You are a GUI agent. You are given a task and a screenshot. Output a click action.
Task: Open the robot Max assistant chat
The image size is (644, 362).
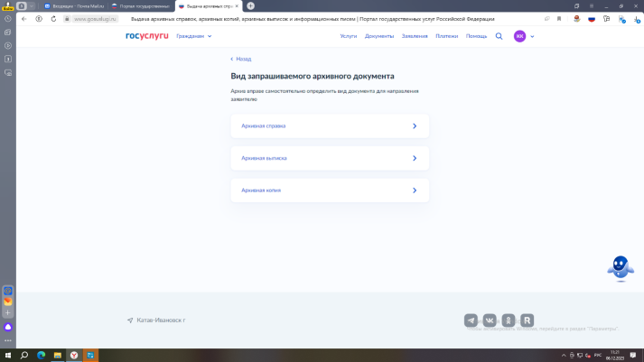point(619,266)
